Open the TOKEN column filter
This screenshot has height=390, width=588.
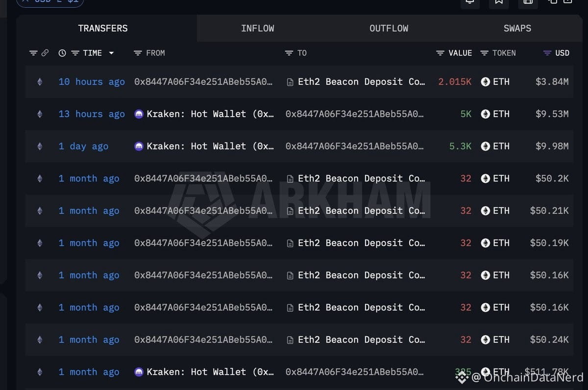click(484, 53)
